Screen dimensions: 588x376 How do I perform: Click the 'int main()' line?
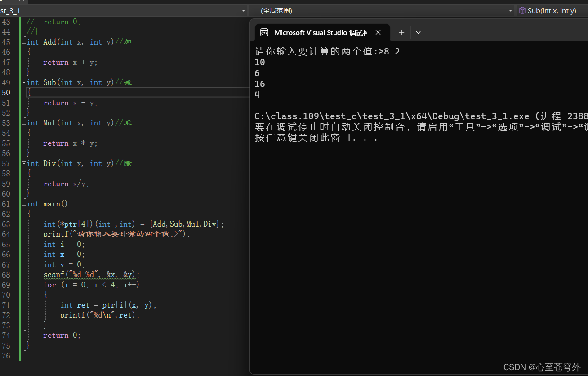pyautogui.click(x=47, y=204)
